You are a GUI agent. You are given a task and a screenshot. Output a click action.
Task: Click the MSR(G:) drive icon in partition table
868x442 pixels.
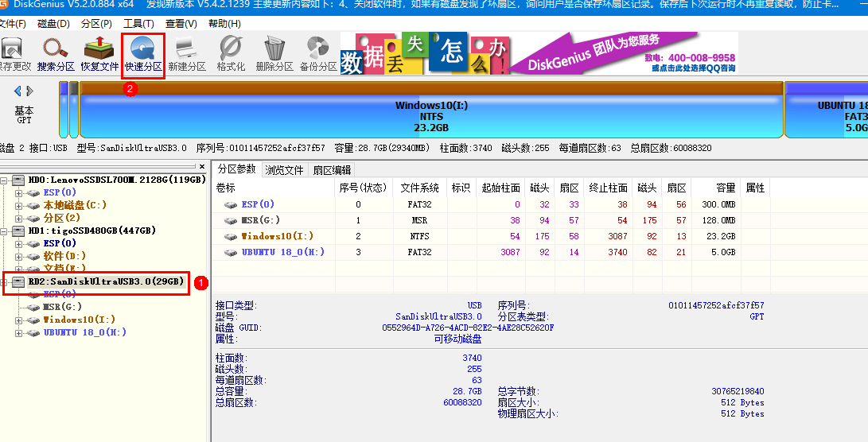coord(231,220)
